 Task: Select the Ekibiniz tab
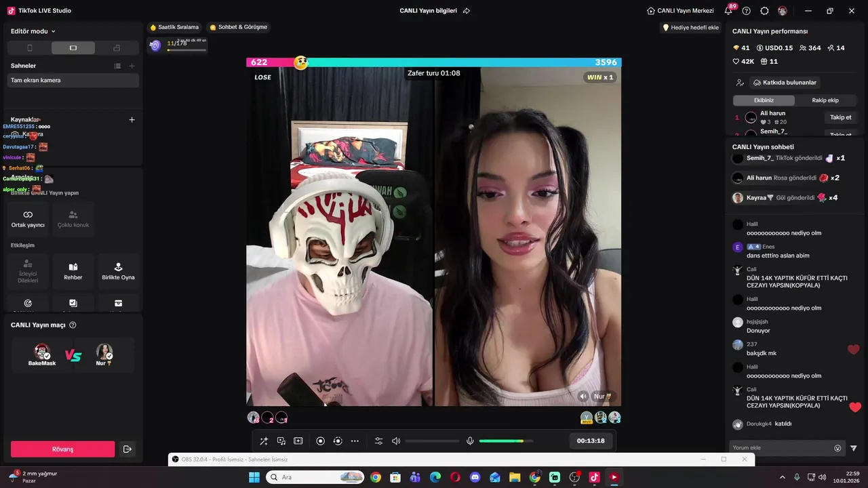tap(764, 100)
